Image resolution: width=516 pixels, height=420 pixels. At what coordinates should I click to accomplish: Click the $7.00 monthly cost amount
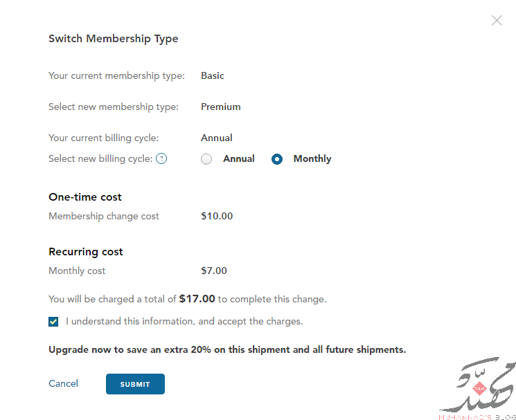pos(214,271)
